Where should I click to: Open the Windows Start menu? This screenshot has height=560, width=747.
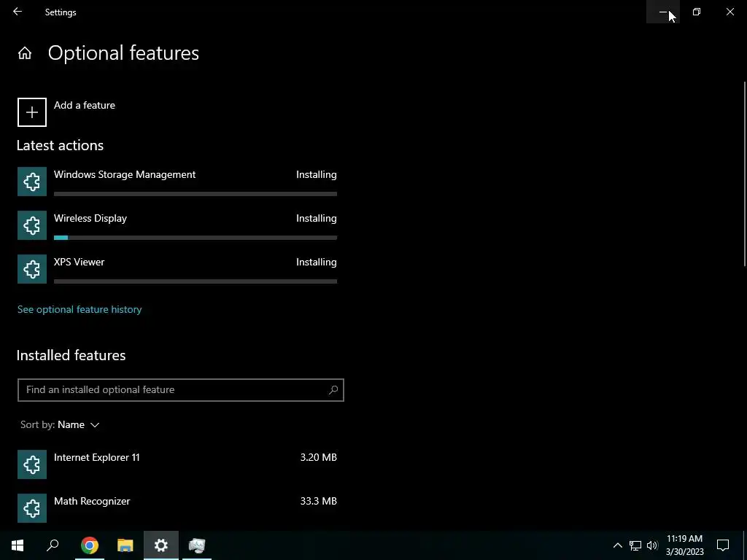(18, 545)
